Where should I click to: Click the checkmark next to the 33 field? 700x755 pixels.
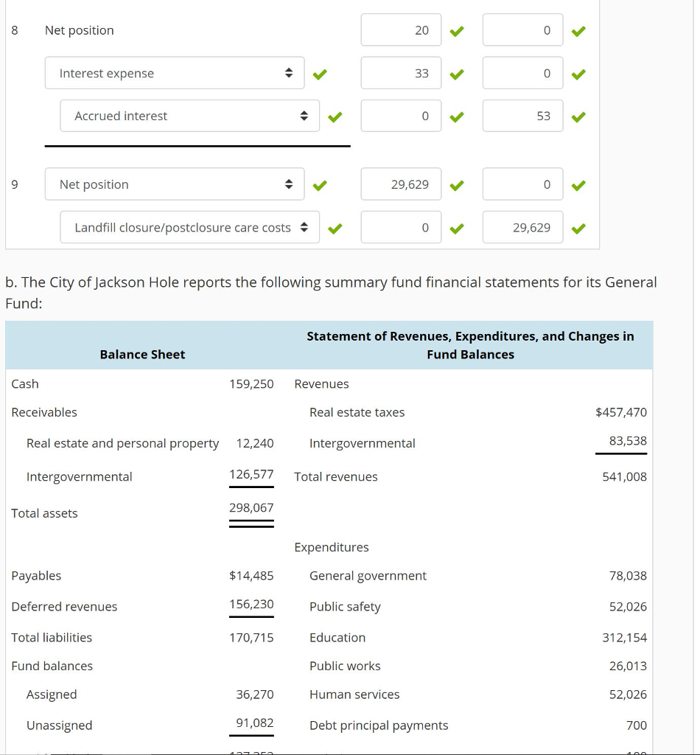tap(456, 73)
